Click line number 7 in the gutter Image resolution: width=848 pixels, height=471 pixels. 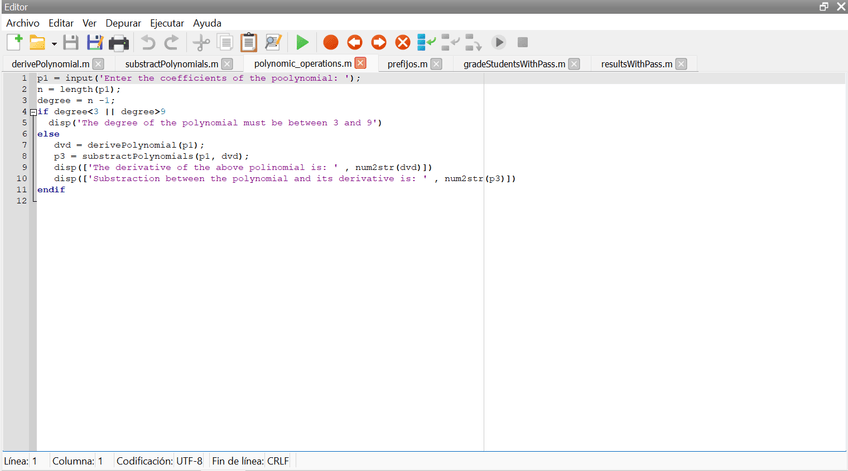(22, 145)
